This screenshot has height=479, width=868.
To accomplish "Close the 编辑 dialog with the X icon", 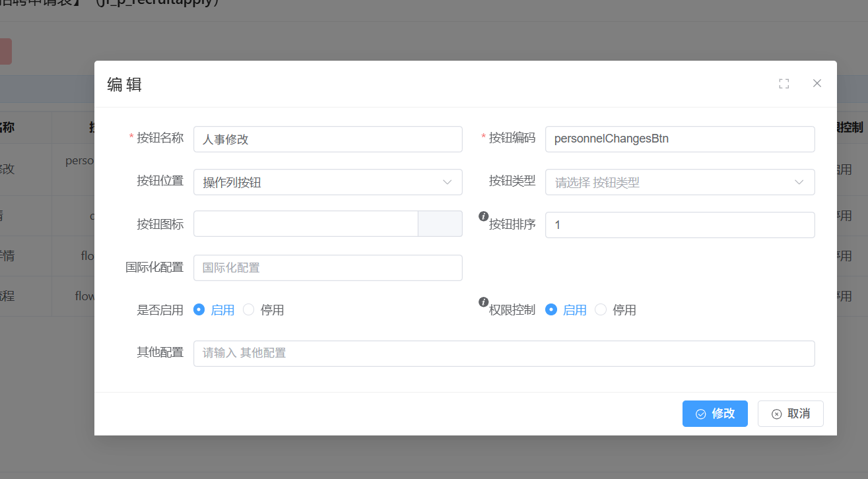I will [x=817, y=83].
